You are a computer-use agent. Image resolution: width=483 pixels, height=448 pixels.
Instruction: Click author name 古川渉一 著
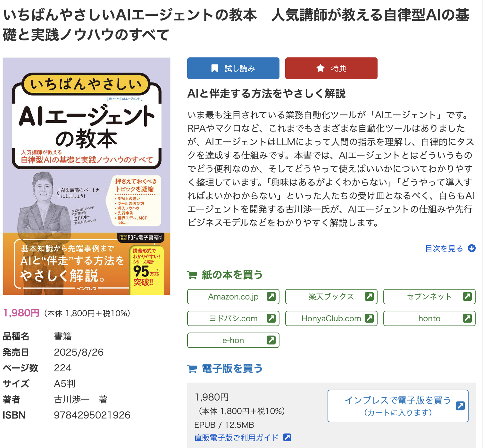click(x=81, y=400)
